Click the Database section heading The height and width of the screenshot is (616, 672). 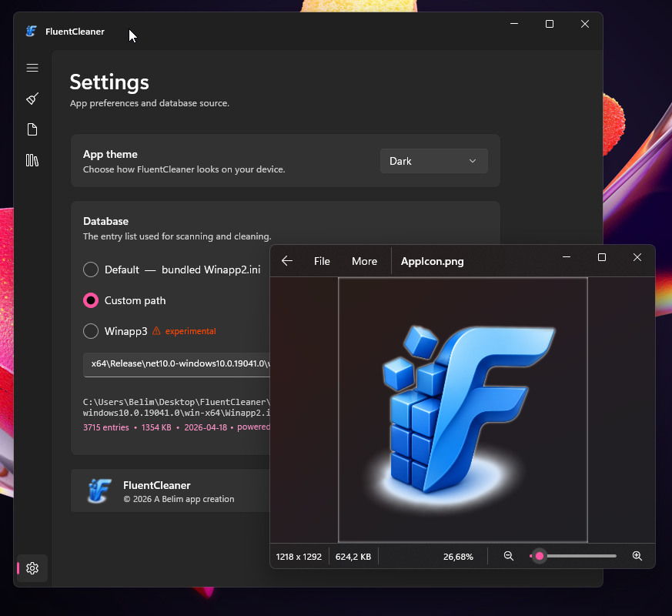(x=106, y=221)
